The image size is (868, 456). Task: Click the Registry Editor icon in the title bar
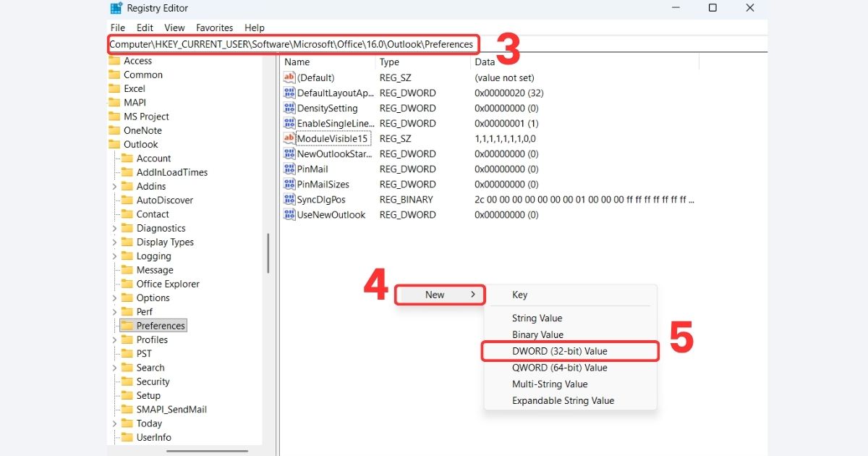click(116, 8)
